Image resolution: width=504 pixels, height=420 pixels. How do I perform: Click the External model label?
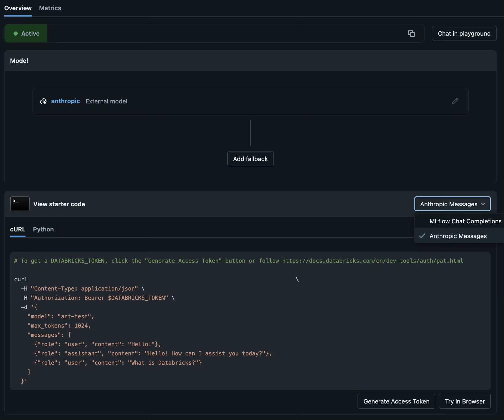pos(106,101)
